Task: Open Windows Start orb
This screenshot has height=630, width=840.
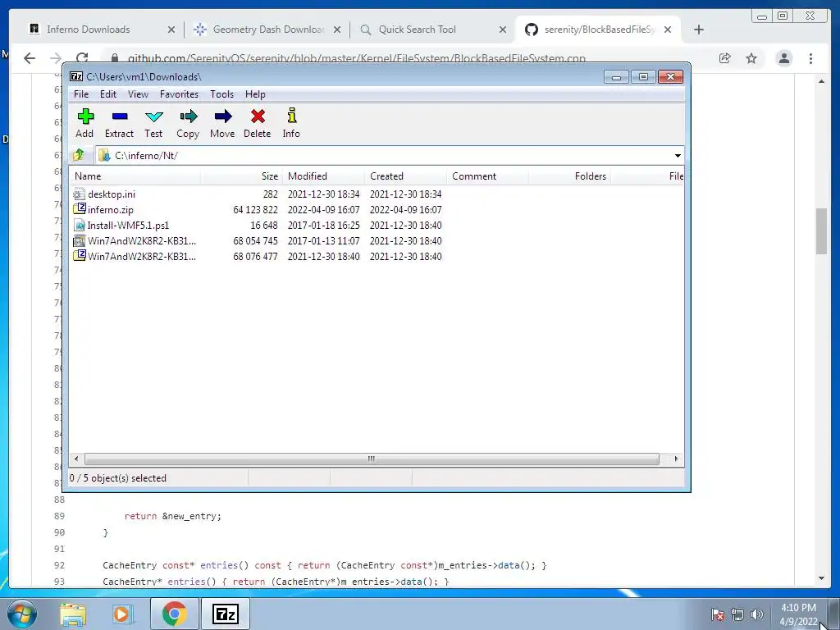Action: (x=22, y=614)
